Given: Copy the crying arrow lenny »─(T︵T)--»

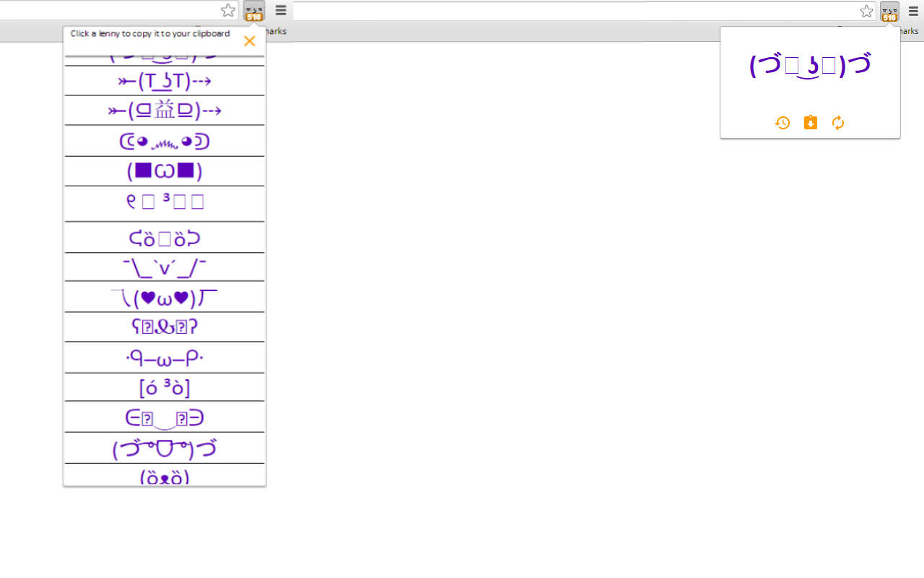Looking at the screenshot, I should 164,81.
